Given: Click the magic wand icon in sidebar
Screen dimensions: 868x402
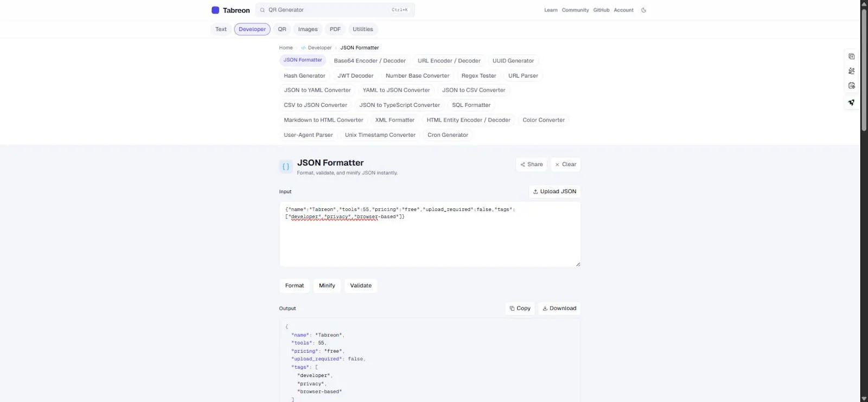Looking at the screenshot, I should (852, 71).
